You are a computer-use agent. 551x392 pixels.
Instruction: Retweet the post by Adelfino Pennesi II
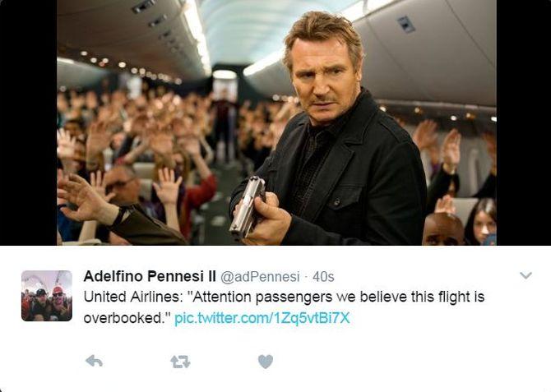pos(180,362)
